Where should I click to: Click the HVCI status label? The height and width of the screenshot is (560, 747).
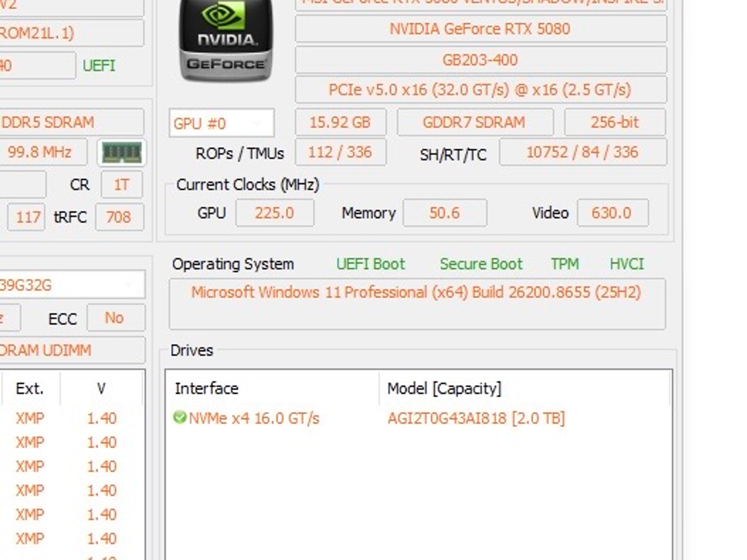(x=627, y=264)
